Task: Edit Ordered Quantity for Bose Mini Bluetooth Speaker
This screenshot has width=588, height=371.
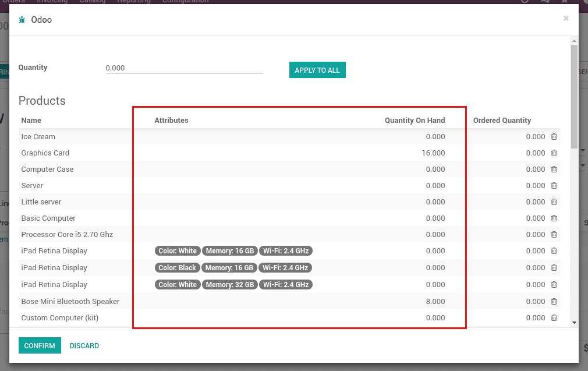Action: click(x=536, y=301)
